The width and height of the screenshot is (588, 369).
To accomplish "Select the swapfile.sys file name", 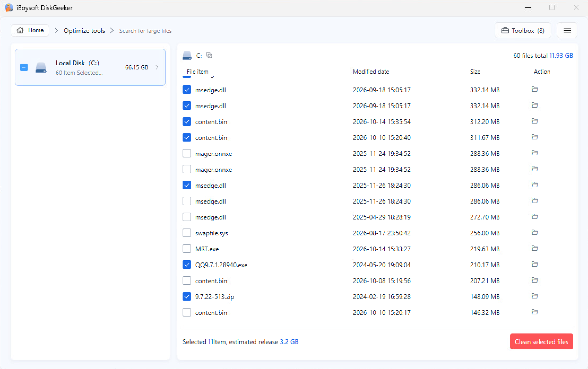I will coord(211,233).
